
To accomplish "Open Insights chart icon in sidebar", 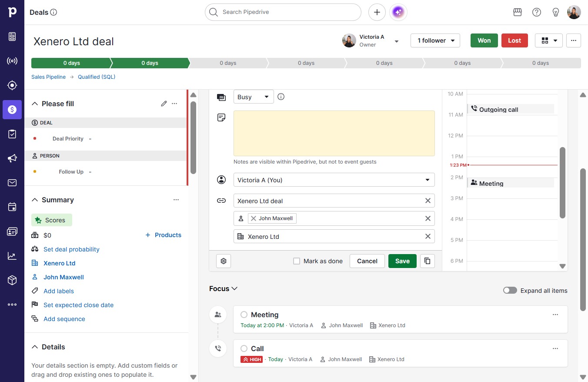I will click(x=12, y=256).
